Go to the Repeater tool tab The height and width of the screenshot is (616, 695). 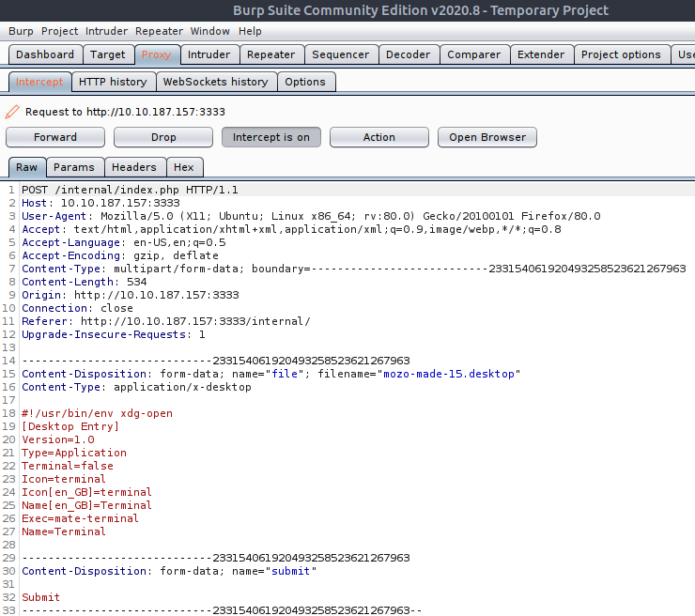click(x=271, y=54)
